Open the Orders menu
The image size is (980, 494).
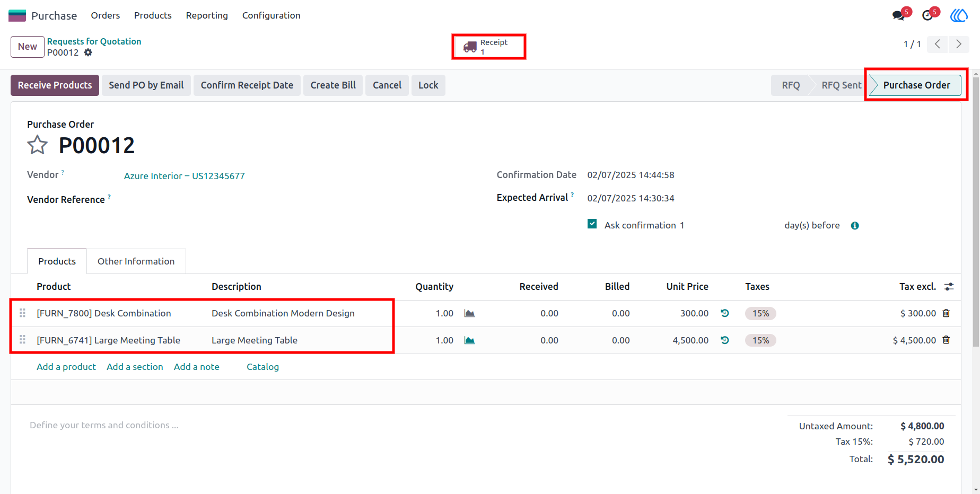106,15
